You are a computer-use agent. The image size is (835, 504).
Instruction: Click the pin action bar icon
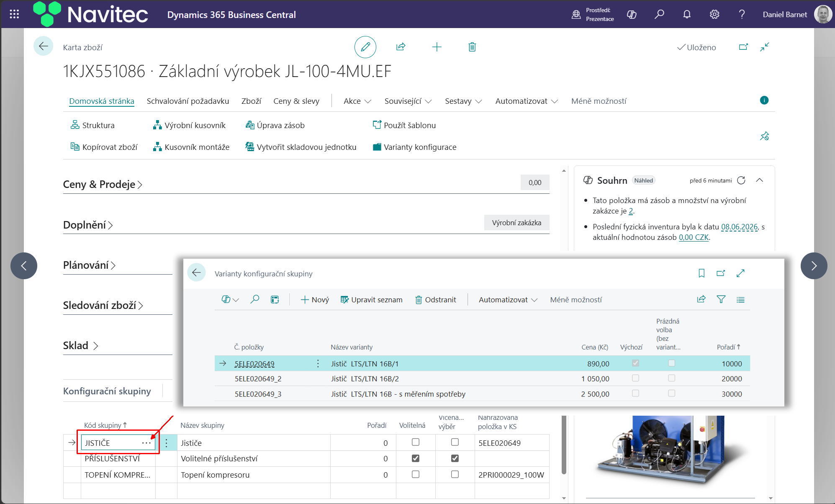(x=764, y=136)
